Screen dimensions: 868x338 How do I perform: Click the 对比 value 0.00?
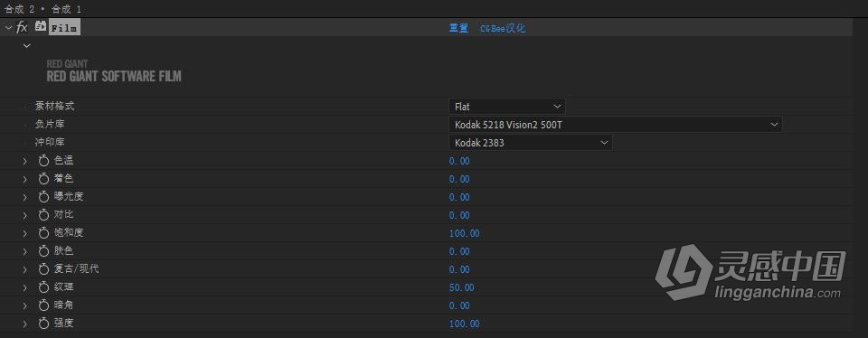459,215
